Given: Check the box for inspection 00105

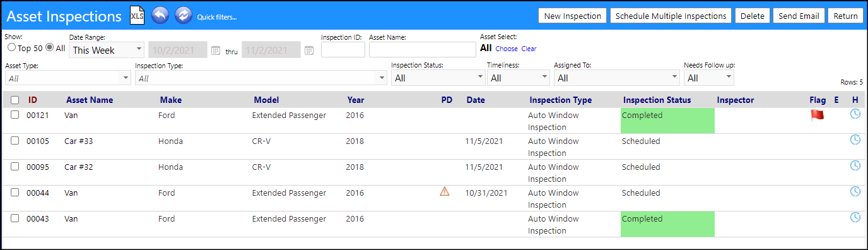Looking at the screenshot, I should coord(15,141).
